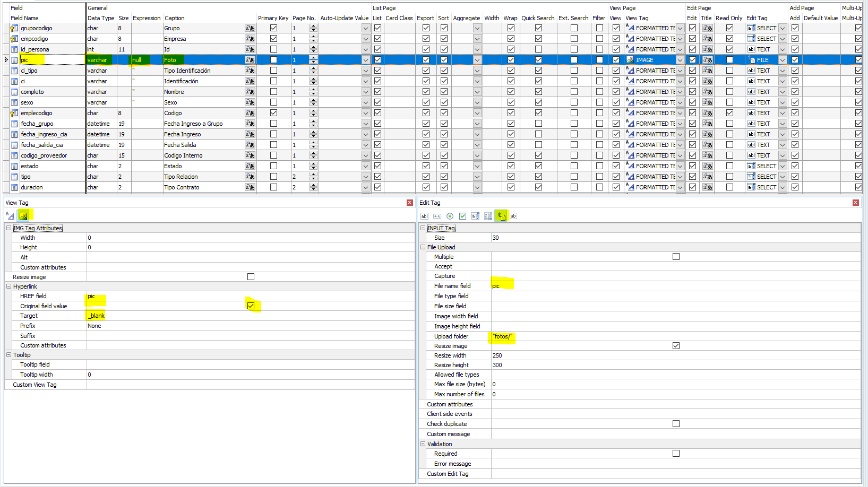
Task: Toggle Read Only for pic row
Action: pos(729,60)
